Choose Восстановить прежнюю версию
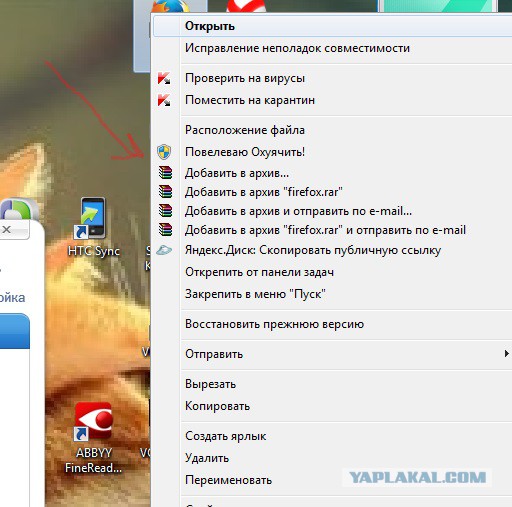The width and height of the screenshot is (512, 507). (x=333, y=324)
